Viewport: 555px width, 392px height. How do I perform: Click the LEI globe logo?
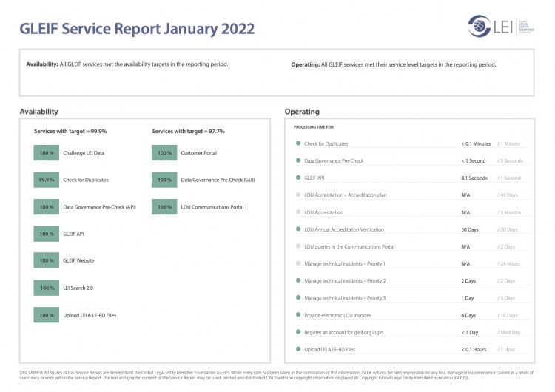click(x=482, y=26)
